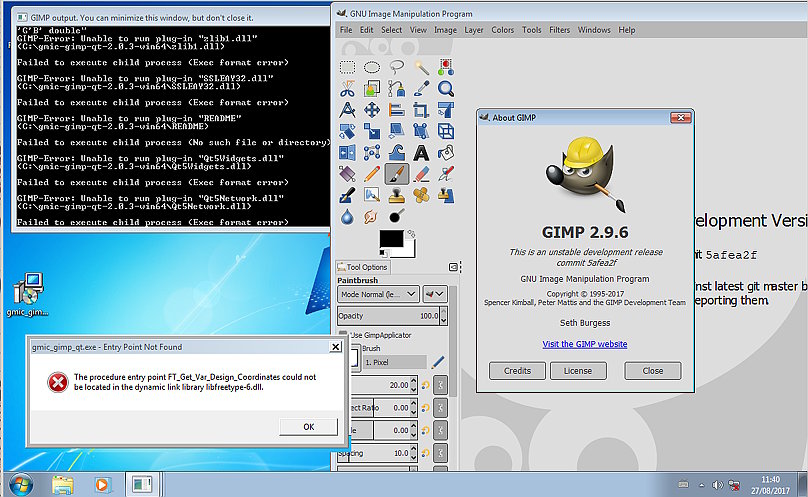
Task: Activate the Handle Transform tool
Action: click(x=421, y=131)
